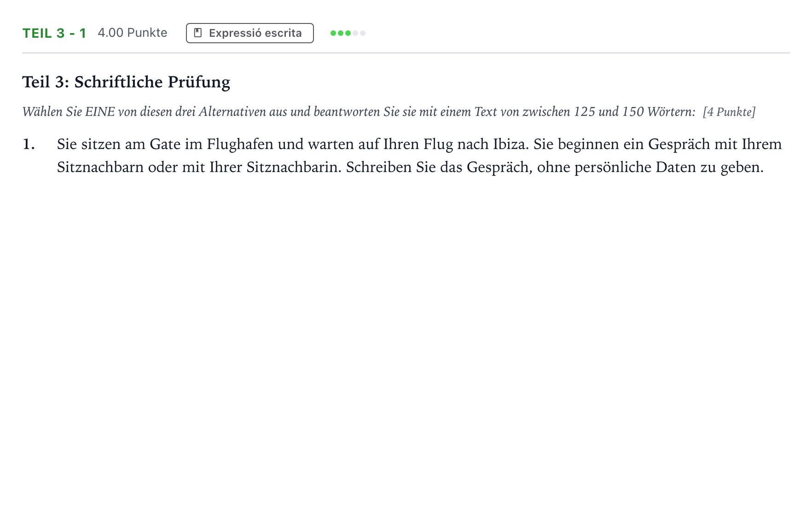The width and height of the screenshot is (812, 518).
Task: Open the Expressió escrita category tag
Action: [250, 33]
